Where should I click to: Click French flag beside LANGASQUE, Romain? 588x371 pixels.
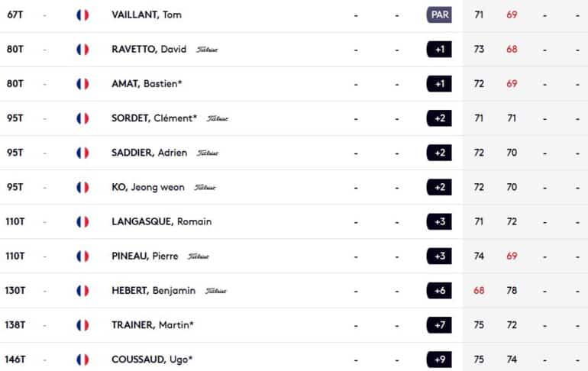[82, 222]
